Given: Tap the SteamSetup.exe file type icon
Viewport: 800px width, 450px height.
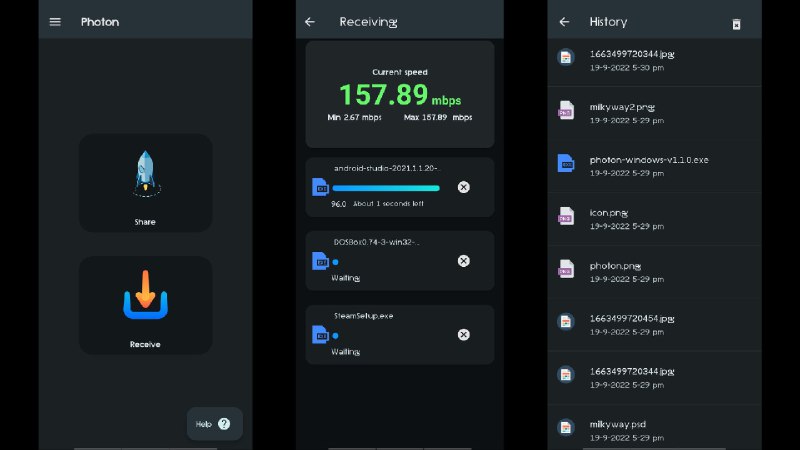Looking at the screenshot, I should click(321, 335).
